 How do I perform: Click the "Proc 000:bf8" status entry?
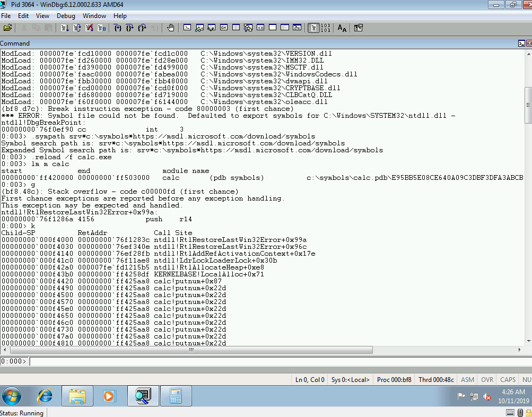coord(394,380)
